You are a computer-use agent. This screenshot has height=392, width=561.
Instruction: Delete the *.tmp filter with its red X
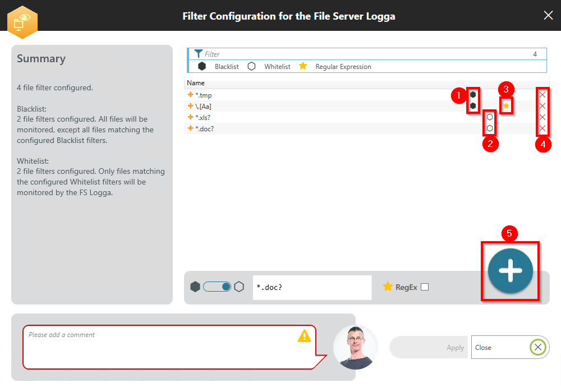click(x=542, y=95)
